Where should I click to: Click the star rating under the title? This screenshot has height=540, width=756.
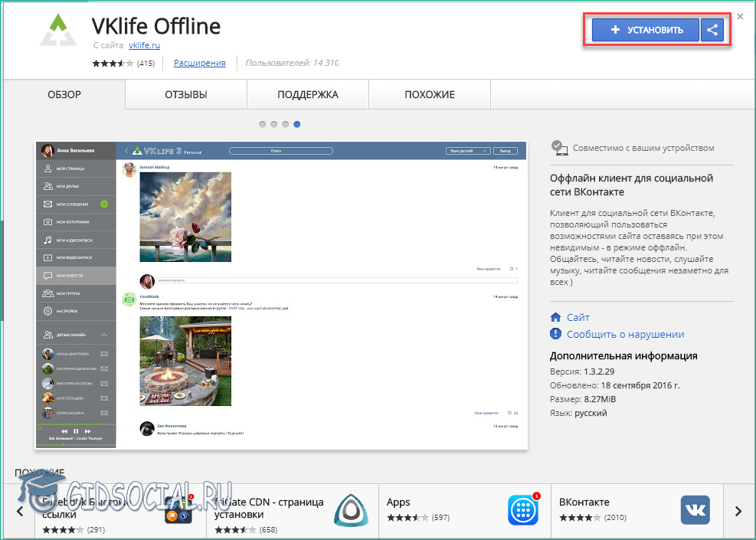coord(113,64)
